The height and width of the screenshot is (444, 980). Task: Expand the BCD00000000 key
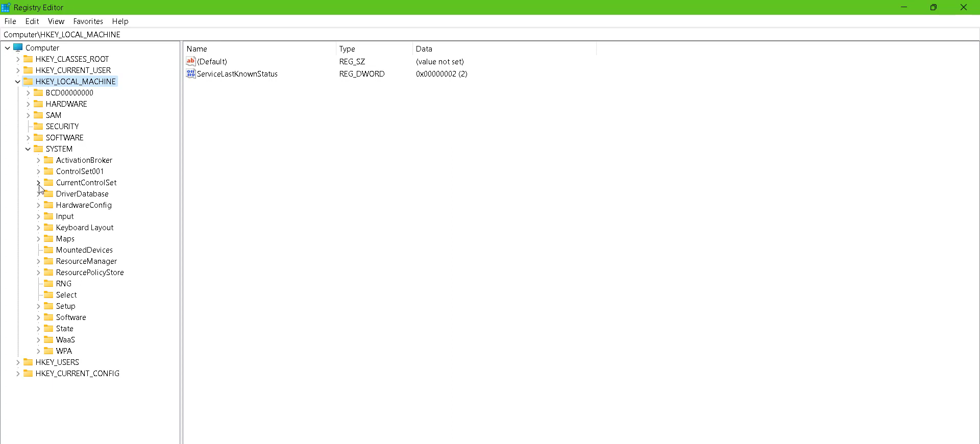(x=28, y=93)
